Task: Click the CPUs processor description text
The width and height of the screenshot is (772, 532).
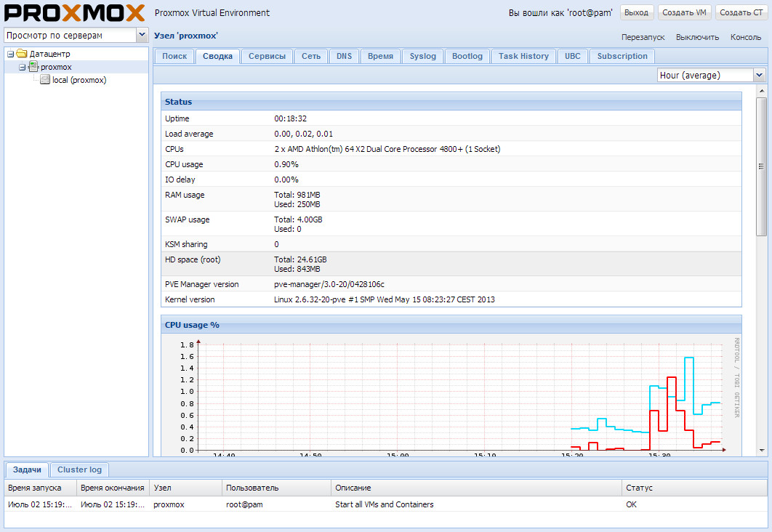Action: click(387, 149)
